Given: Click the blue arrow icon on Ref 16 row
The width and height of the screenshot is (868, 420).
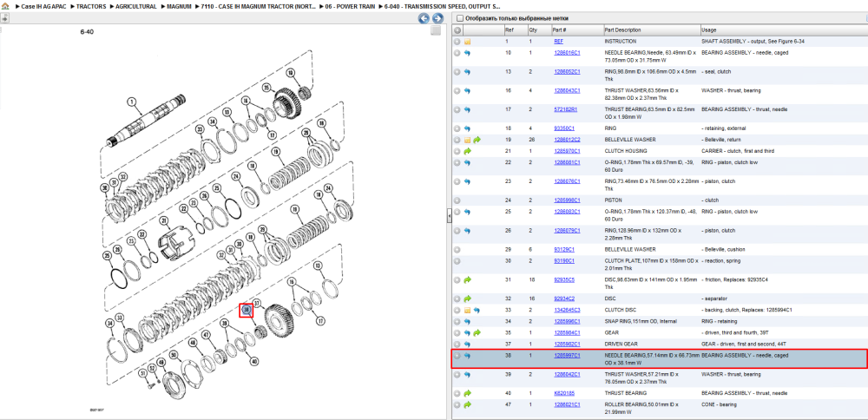Looking at the screenshot, I should click(467, 90).
